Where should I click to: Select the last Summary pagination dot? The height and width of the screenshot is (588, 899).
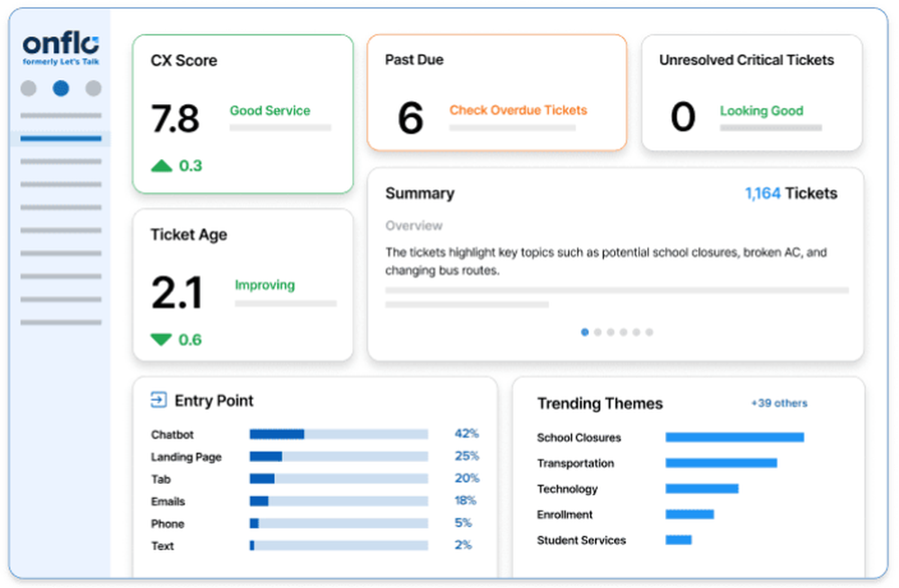649,332
